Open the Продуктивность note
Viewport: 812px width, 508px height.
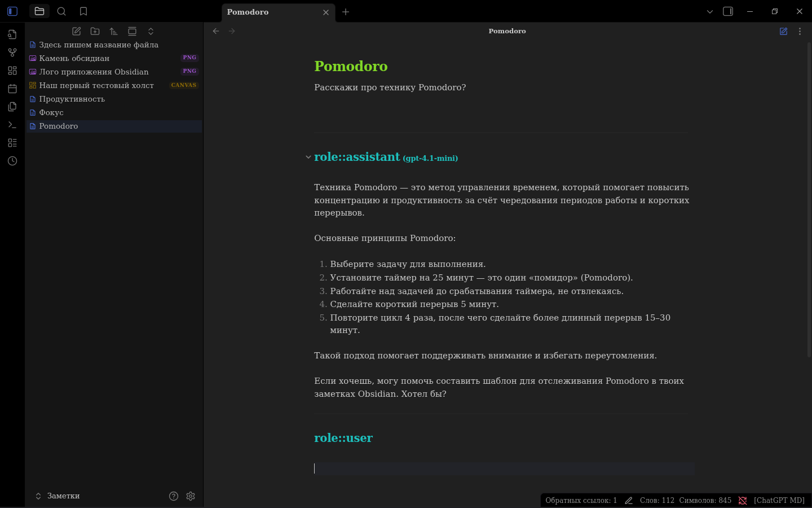point(72,99)
